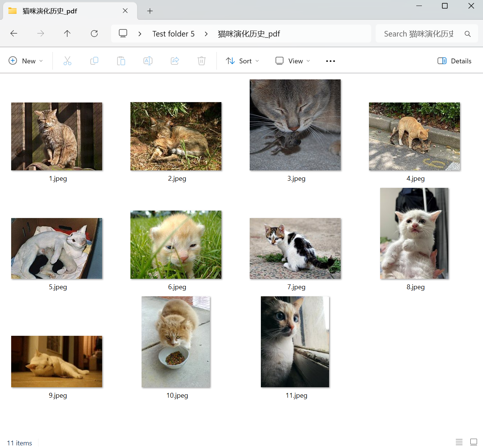Click the Delete trash can icon

(202, 61)
